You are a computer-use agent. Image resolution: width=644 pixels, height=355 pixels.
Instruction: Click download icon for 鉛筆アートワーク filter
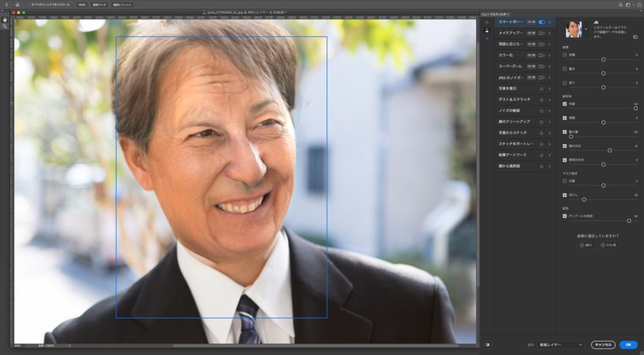click(542, 155)
